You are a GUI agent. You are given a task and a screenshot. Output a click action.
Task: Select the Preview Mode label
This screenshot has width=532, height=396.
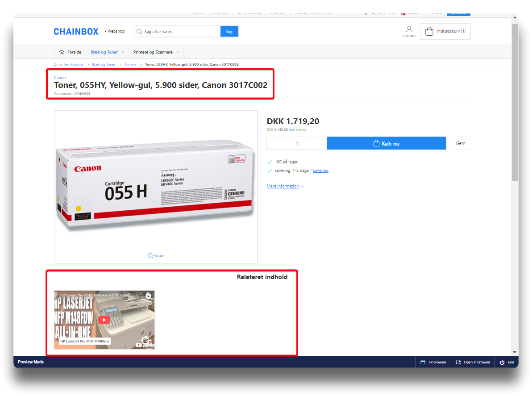30,362
